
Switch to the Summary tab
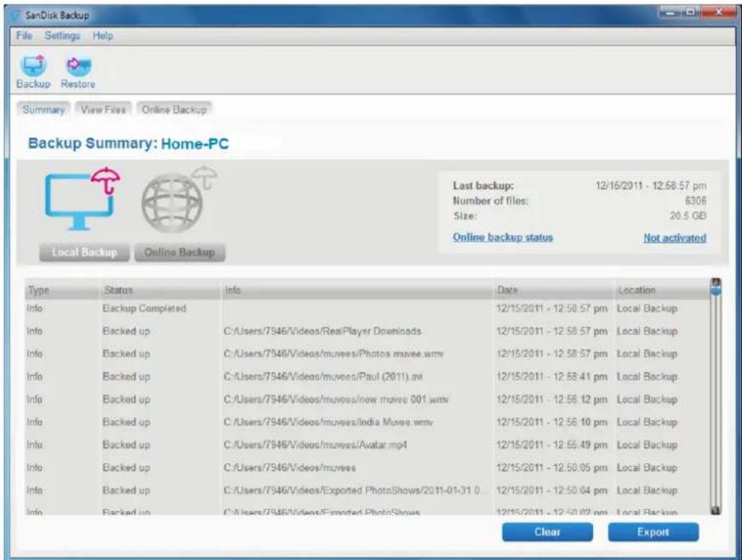pyautogui.click(x=43, y=110)
